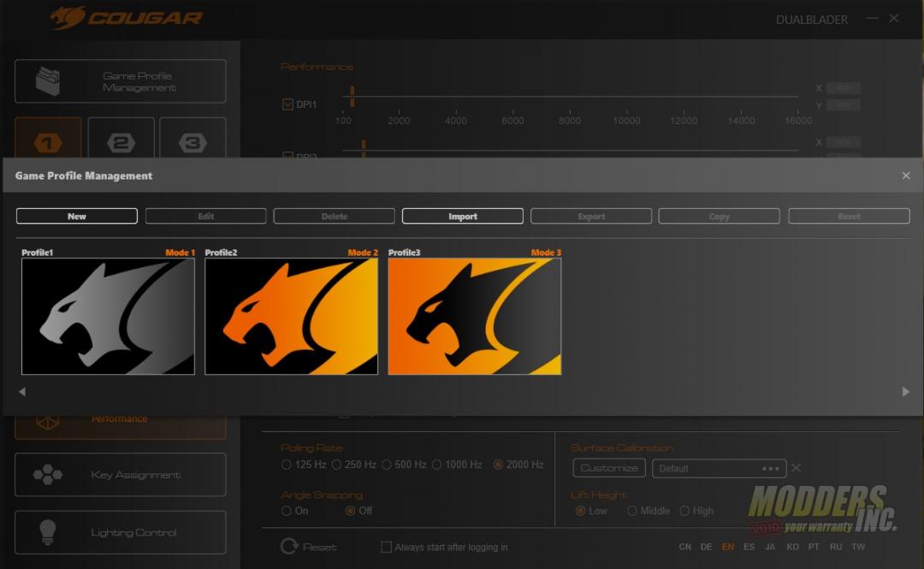924x569 pixels.
Task: Switch language to PT
Action: click(814, 548)
